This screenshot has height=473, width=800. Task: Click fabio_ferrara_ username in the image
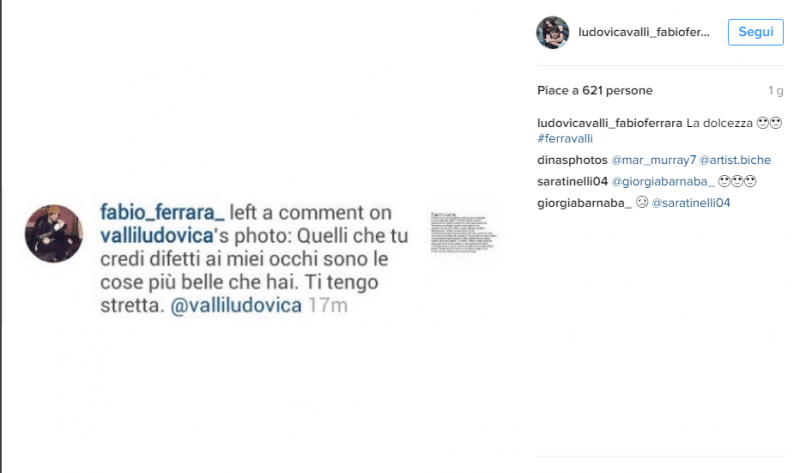pyautogui.click(x=162, y=212)
